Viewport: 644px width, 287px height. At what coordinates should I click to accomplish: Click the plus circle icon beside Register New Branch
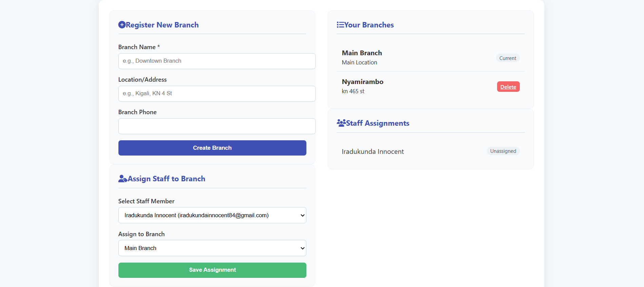click(122, 25)
